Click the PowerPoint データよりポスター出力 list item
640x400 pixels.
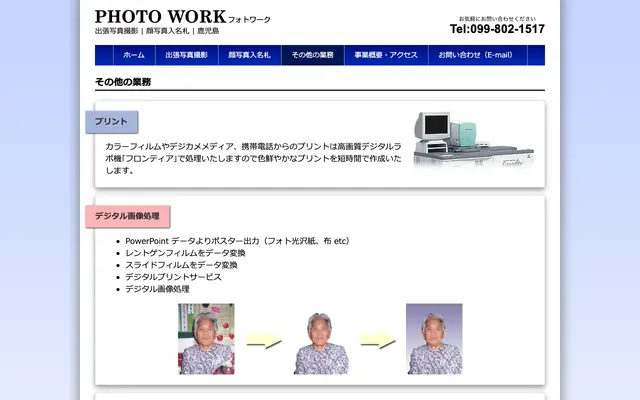click(x=237, y=241)
